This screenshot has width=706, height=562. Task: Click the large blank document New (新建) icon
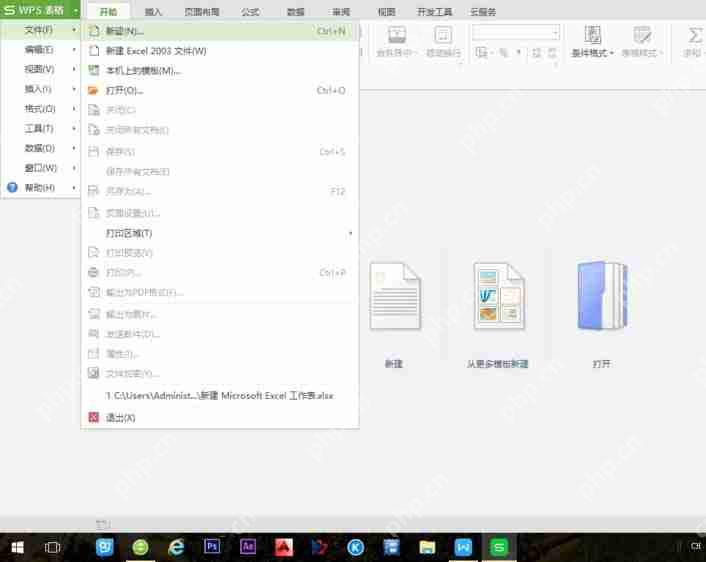point(395,296)
